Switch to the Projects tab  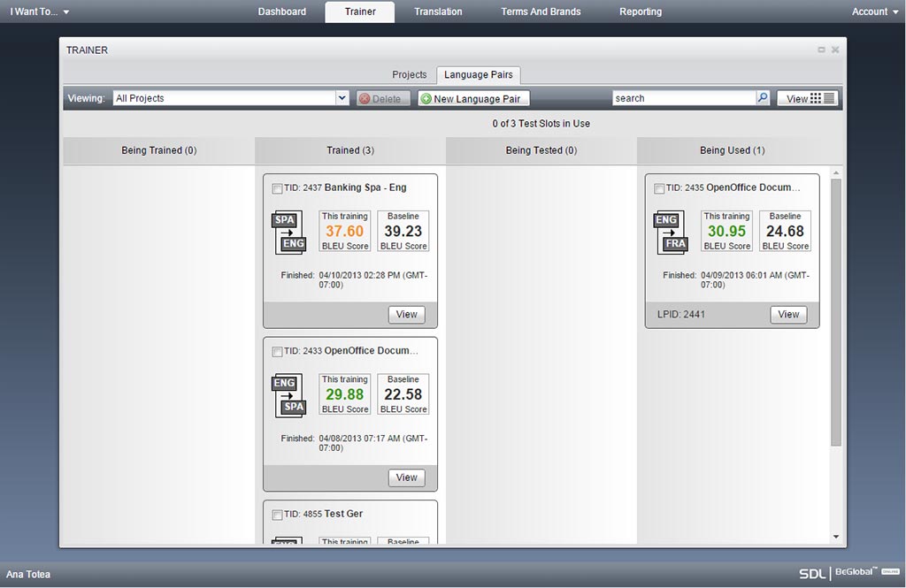(x=409, y=75)
